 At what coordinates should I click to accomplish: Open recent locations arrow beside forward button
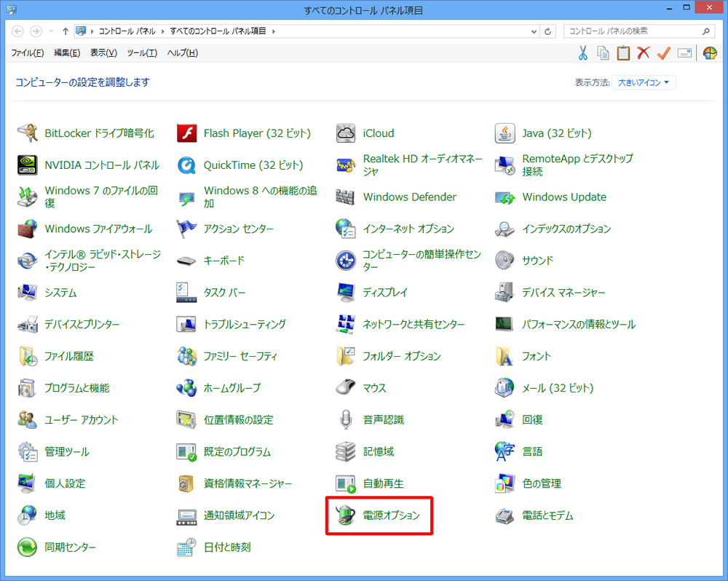click(x=51, y=31)
